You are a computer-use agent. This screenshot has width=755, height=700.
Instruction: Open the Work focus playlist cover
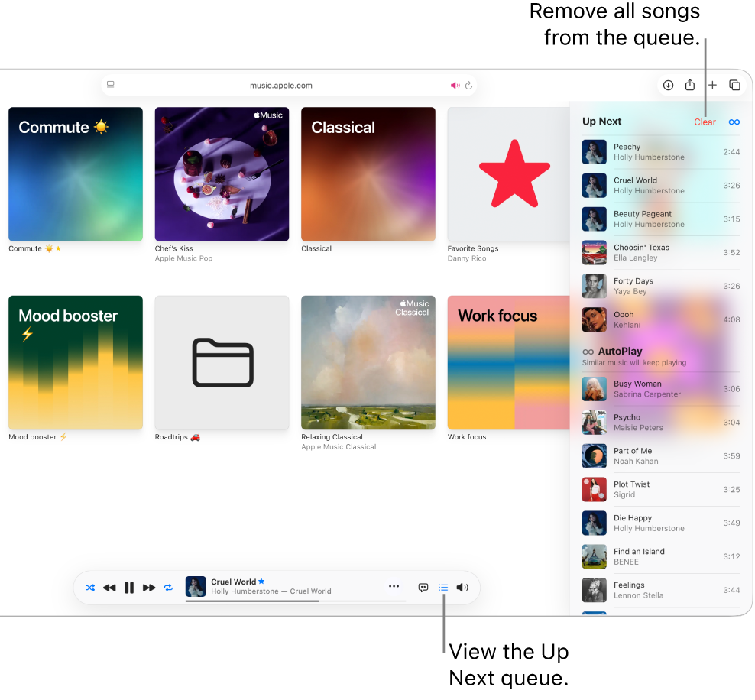[508, 362]
